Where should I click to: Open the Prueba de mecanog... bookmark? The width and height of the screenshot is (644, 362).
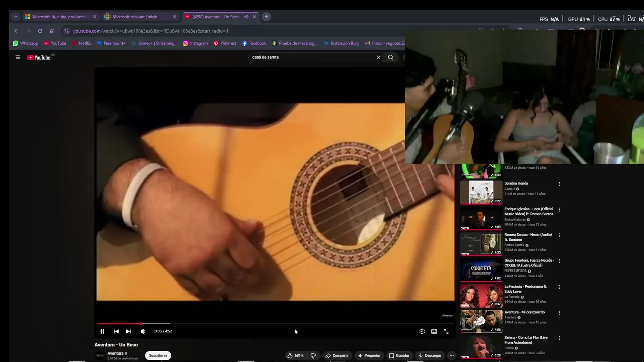(295, 43)
